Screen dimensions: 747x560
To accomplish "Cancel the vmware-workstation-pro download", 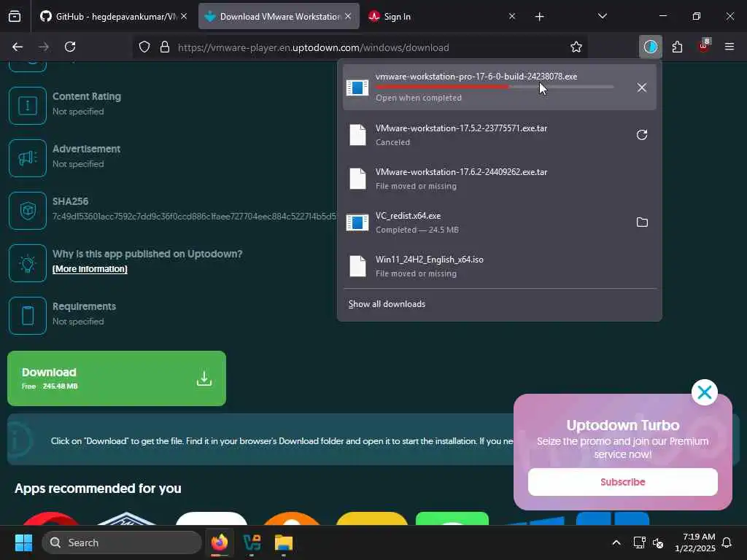I will point(642,87).
